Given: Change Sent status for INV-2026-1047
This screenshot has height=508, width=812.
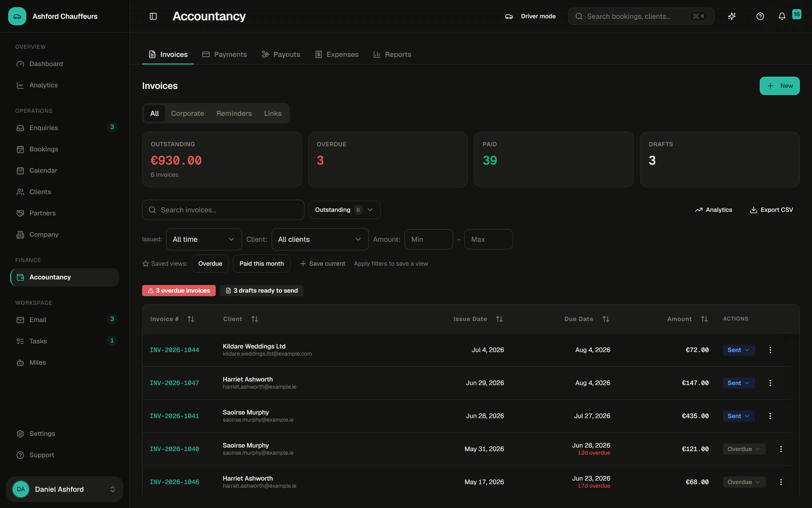Looking at the screenshot, I should (739, 383).
